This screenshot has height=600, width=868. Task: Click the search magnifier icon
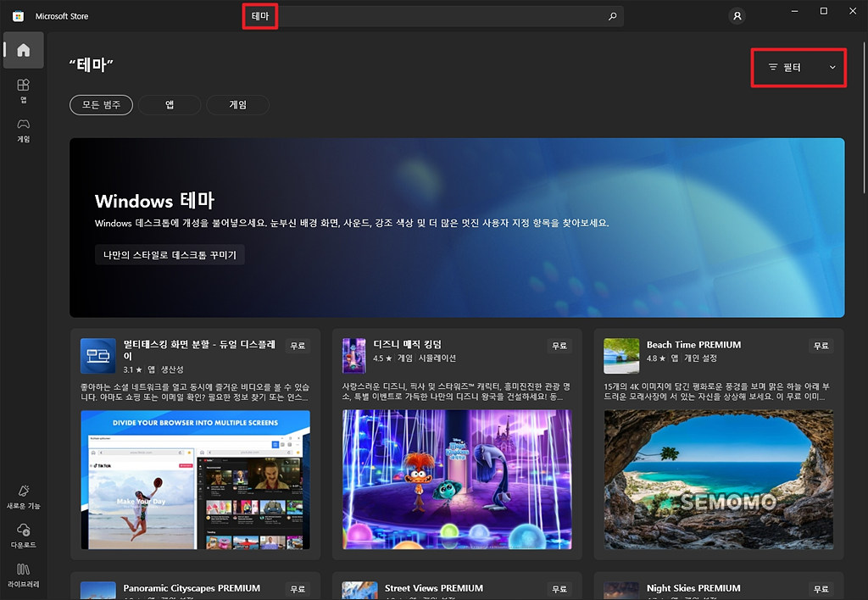612,17
